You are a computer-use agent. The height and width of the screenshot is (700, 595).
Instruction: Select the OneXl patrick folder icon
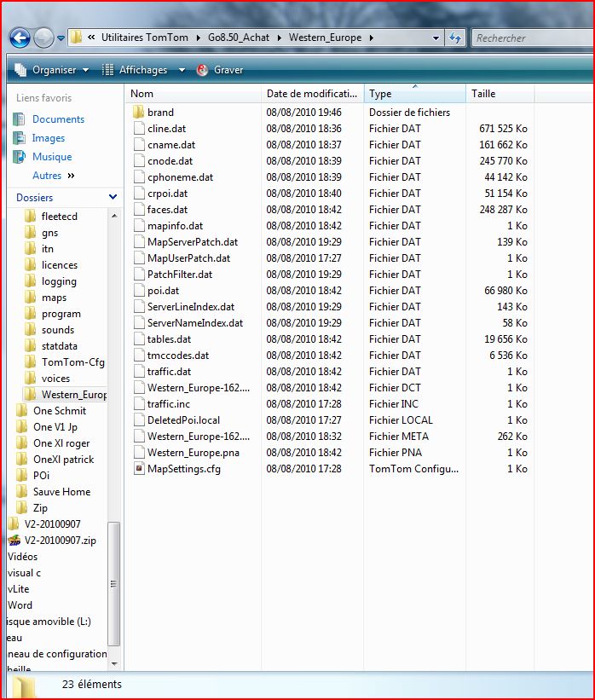[x=21, y=459]
